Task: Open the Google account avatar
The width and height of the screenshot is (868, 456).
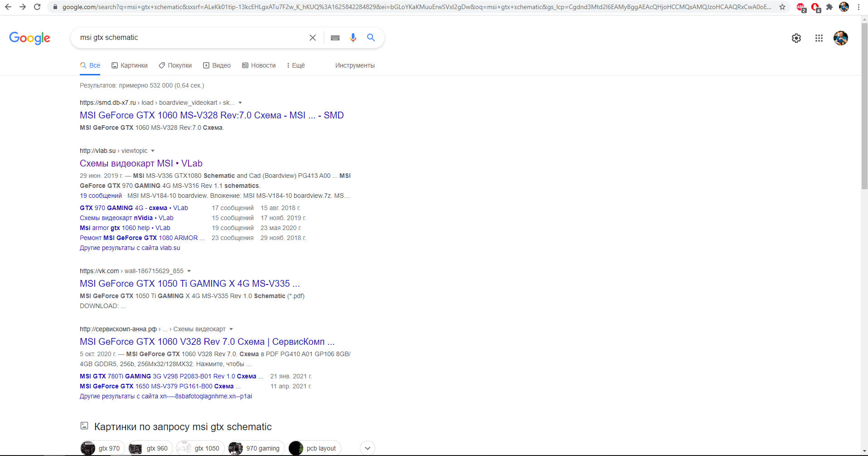Action: click(x=841, y=38)
